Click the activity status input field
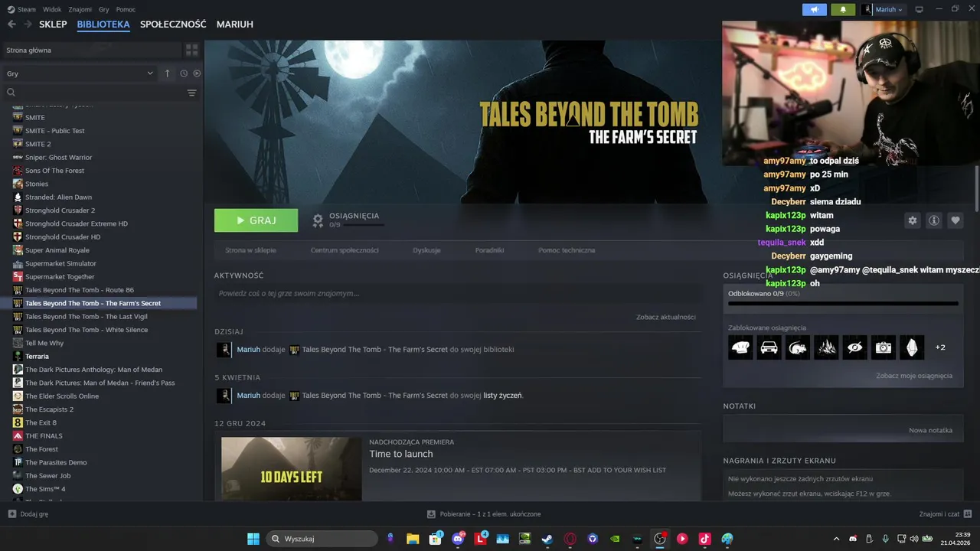 [x=457, y=293]
